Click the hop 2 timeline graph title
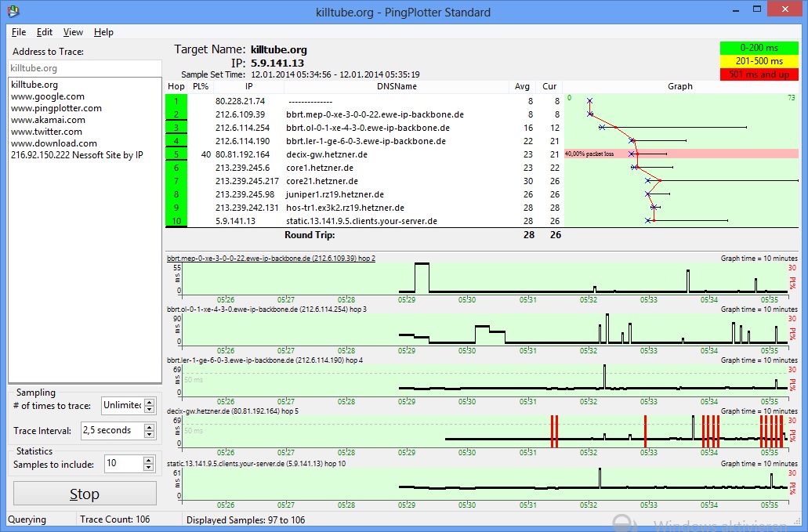808x532 pixels. click(x=271, y=258)
